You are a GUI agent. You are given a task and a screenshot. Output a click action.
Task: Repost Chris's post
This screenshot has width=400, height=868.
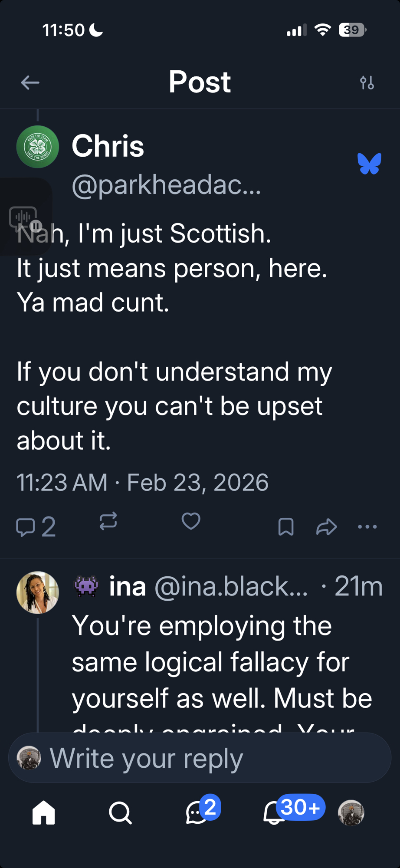pos(108,521)
